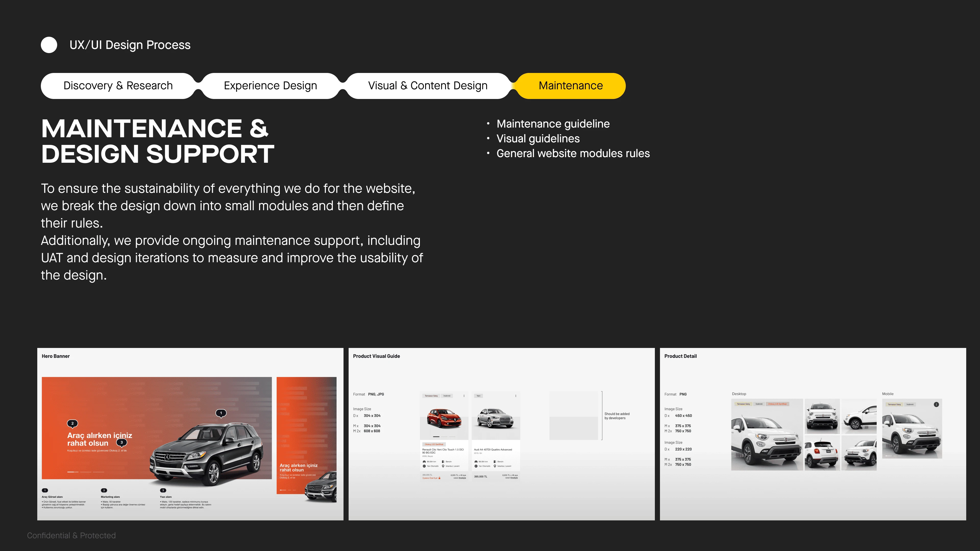This screenshot has height=551, width=980.
Task: Open the Experience Design step
Action: point(270,86)
